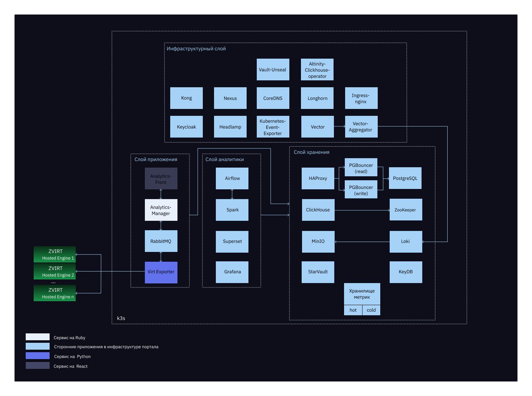This screenshot has width=532, height=396.
Task: Click the HAProxy box
Action: (x=318, y=178)
